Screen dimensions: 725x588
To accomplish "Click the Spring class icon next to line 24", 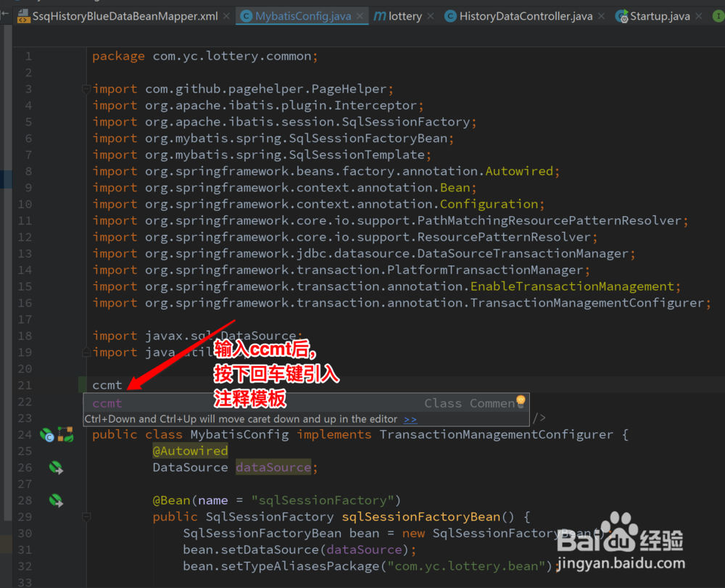I will 46,434.
